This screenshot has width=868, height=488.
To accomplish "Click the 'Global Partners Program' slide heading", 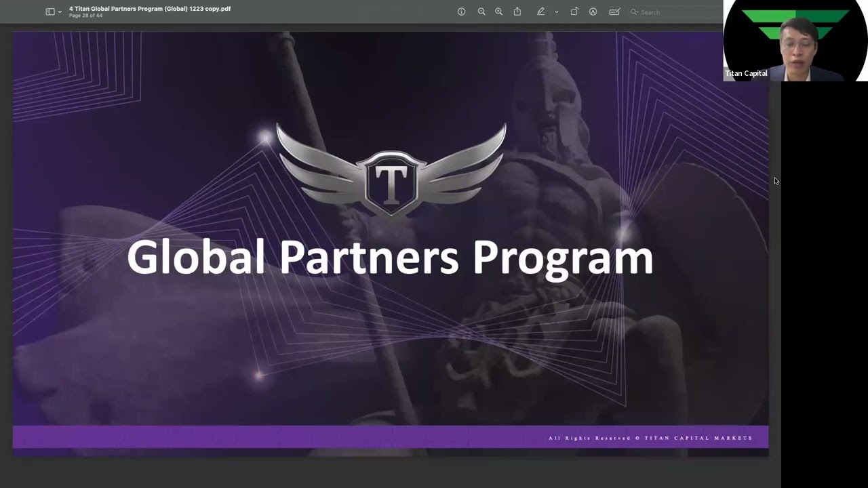I will click(x=390, y=258).
